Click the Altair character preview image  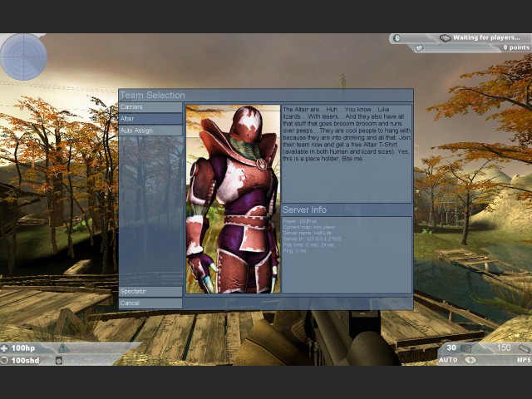pos(233,199)
